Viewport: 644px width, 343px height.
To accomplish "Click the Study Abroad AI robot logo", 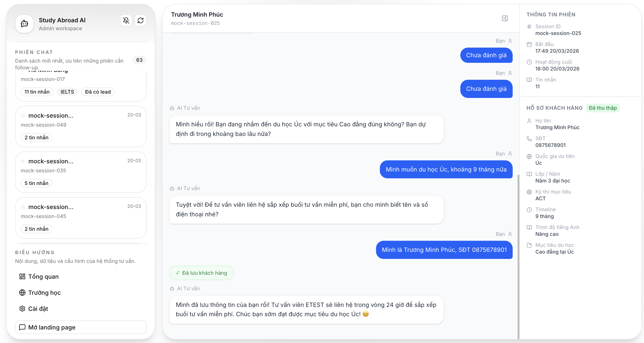I will [x=24, y=24].
